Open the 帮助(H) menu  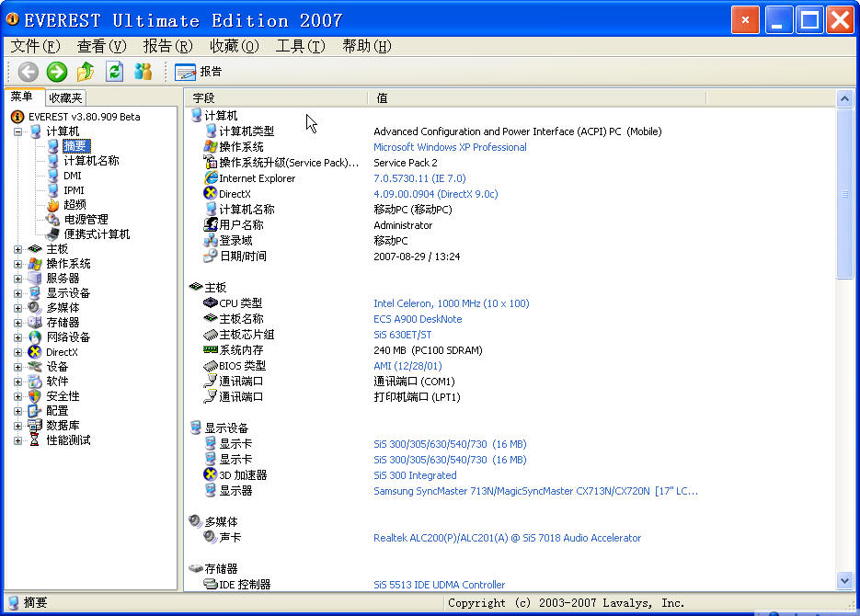point(367,46)
